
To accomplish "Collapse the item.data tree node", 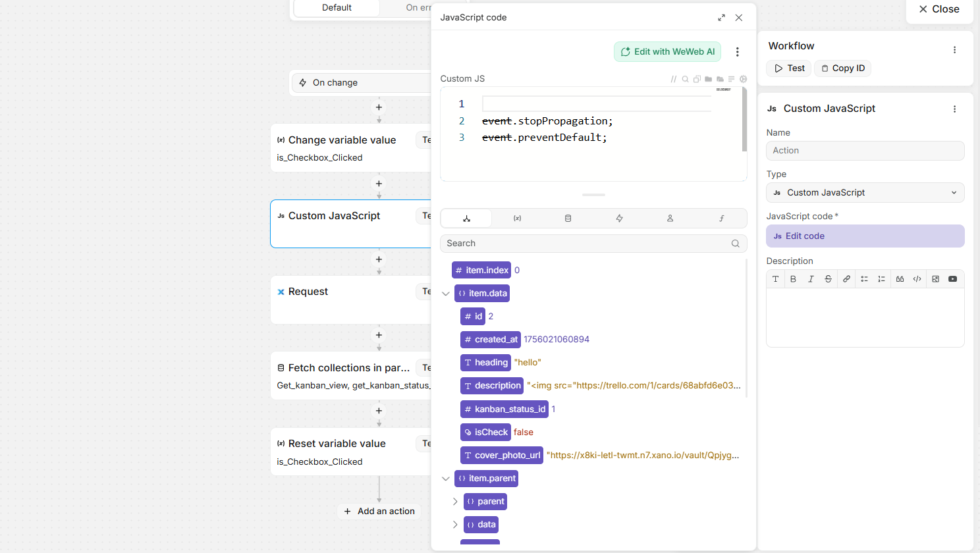I will click(446, 294).
